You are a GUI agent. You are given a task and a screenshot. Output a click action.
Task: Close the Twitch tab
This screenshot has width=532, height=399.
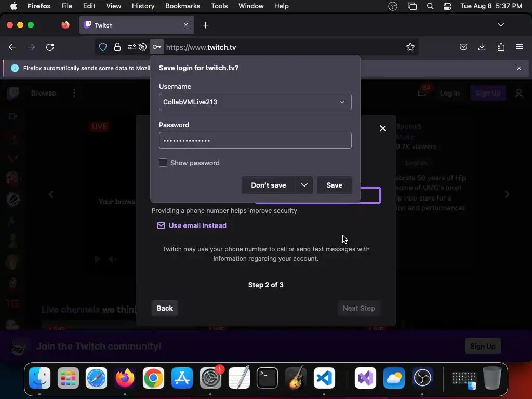[x=186, y=25]
